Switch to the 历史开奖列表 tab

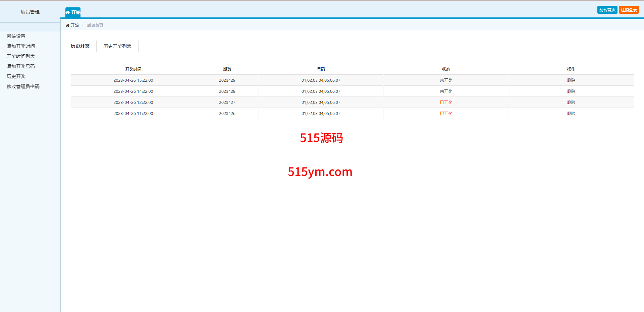(117, 46)
